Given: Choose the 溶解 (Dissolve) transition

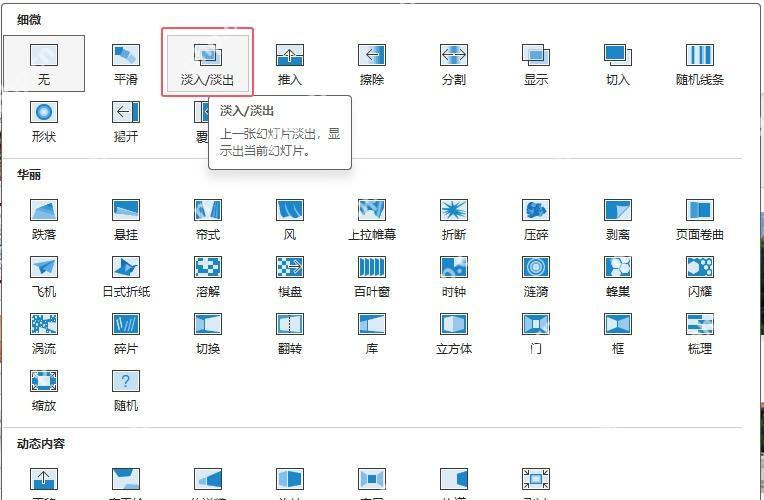Looking at the screenshot, I should pos(208,276).
